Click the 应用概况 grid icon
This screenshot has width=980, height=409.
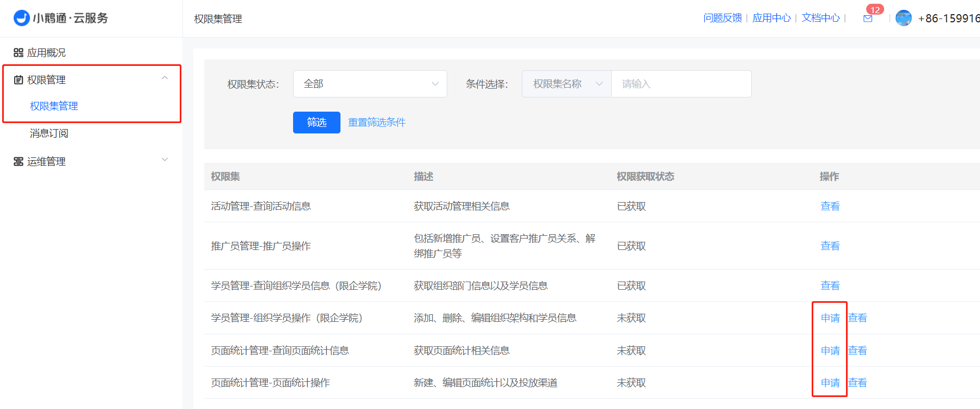coord(19,53)
